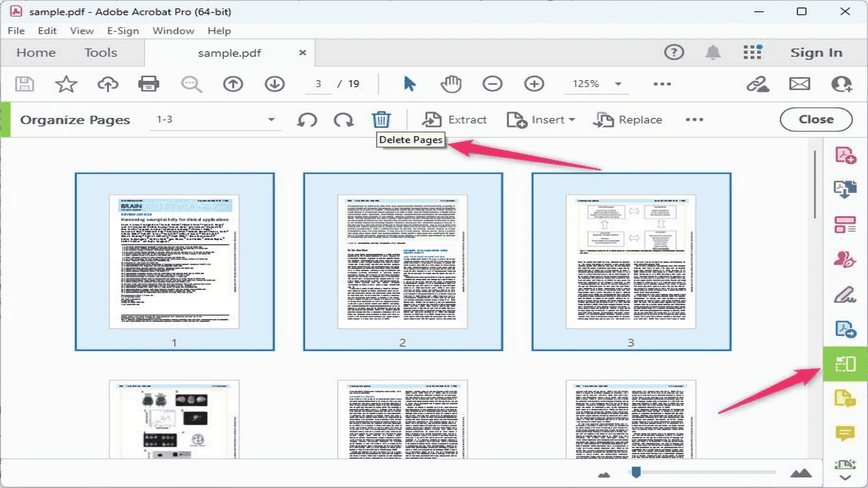868x488 pixels.
Task: Open the Edit PDF tool
Action: [844, 224]
